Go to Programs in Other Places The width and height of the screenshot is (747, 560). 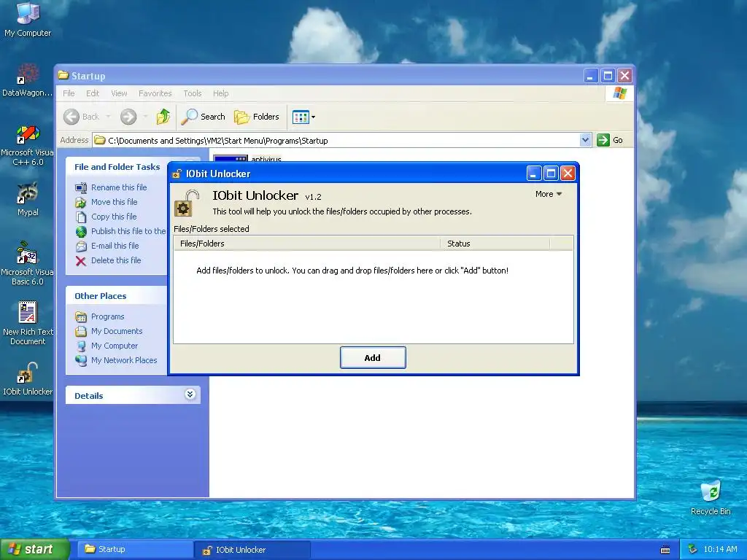(108, 316)
